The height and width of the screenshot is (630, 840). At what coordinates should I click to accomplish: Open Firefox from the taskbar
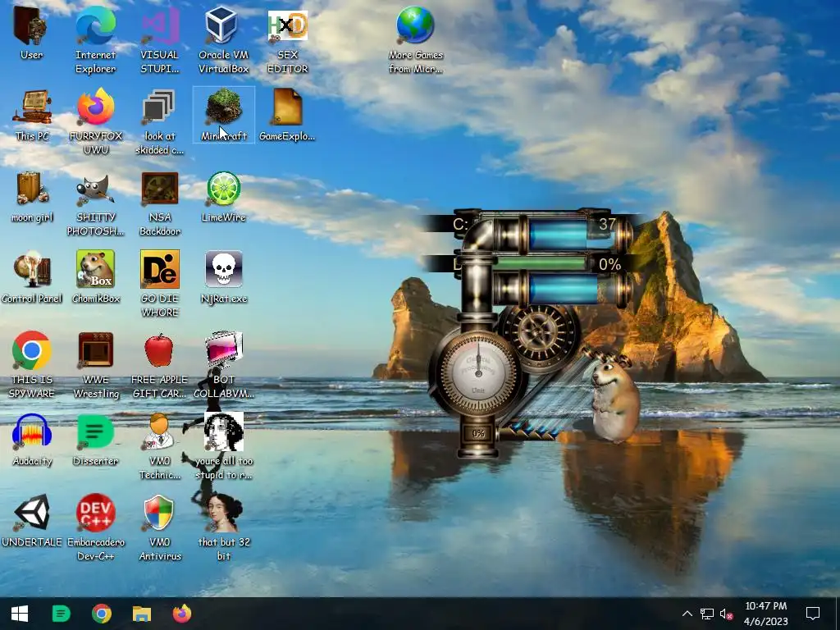coord(182,614)
